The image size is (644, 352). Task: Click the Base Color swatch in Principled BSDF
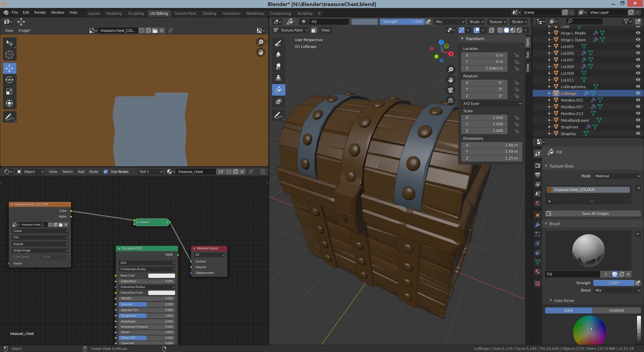click(x=161, y=276)
